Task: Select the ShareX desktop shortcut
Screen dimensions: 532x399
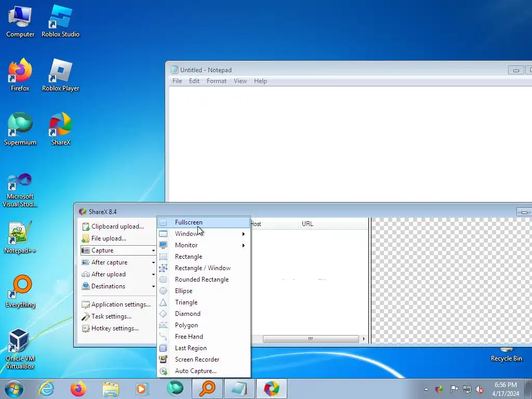Action: point(60,129)
